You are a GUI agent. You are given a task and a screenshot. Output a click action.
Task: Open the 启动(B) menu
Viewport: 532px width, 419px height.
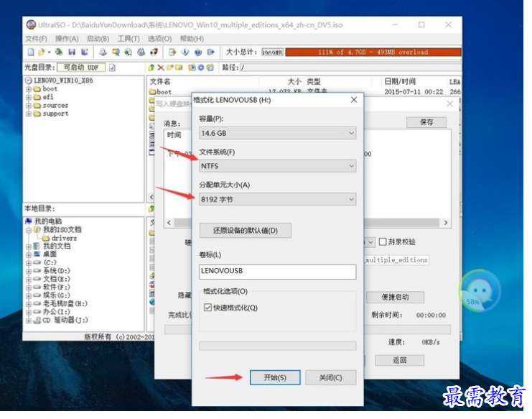click(98, 39)
